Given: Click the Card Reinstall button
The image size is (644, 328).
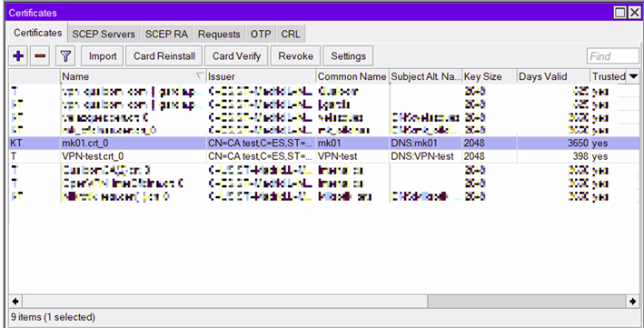Looking at the screenshot, I should 164,56.
